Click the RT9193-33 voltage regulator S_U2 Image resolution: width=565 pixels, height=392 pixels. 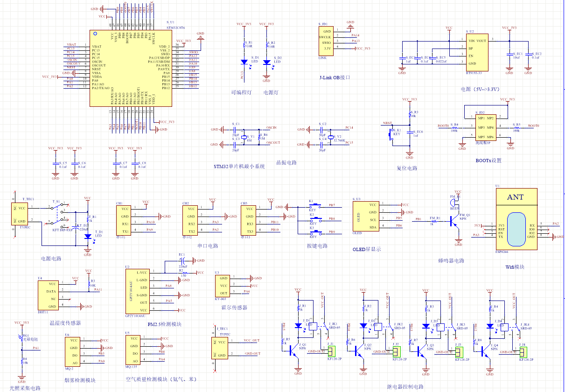coord(478,52)
